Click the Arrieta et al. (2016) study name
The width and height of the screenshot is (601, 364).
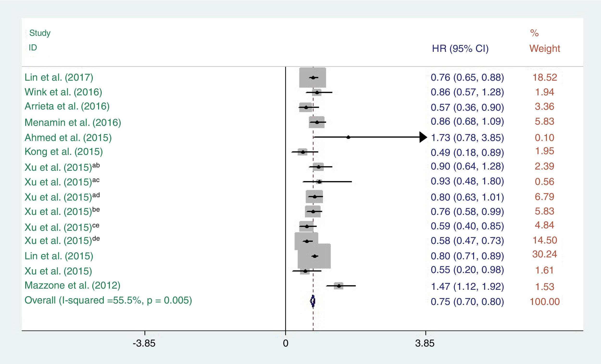67,106
